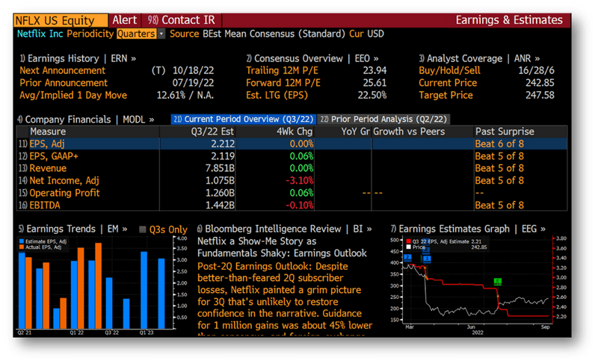Click Contact IR button
This screenshot has height=364, width=598.
click(x=182, y=20)
